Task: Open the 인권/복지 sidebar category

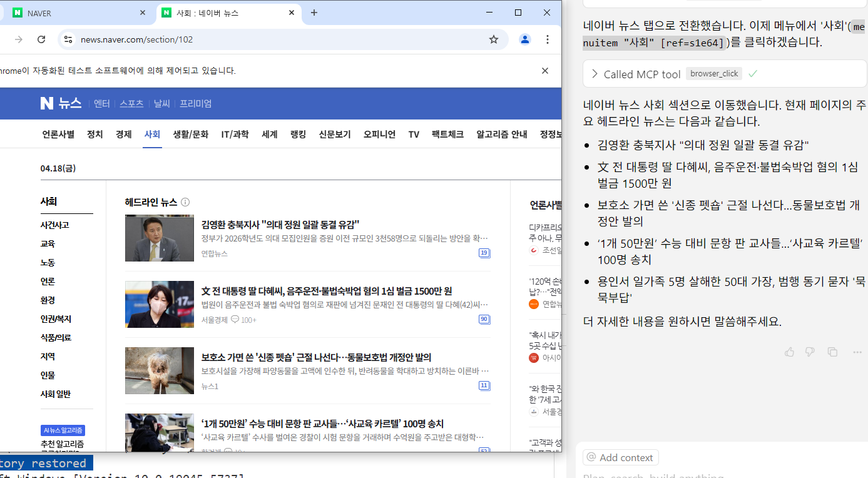Action: (56, 318)
